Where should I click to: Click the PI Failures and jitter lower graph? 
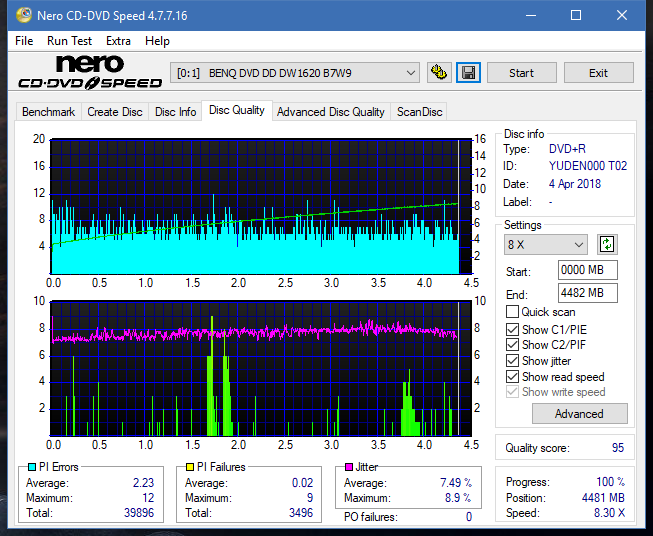click(261, 369)
